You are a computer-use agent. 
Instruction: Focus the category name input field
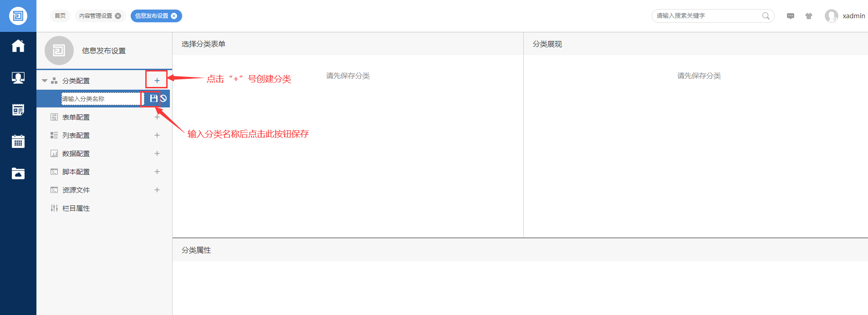pyautogui.click(x=101, y=99)
